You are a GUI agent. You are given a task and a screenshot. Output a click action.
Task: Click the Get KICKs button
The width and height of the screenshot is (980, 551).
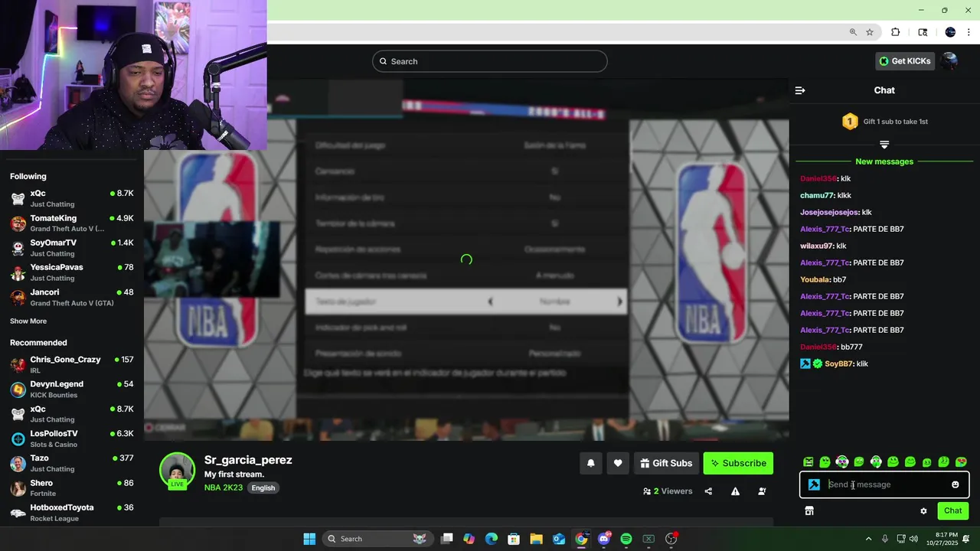(905, 61)
